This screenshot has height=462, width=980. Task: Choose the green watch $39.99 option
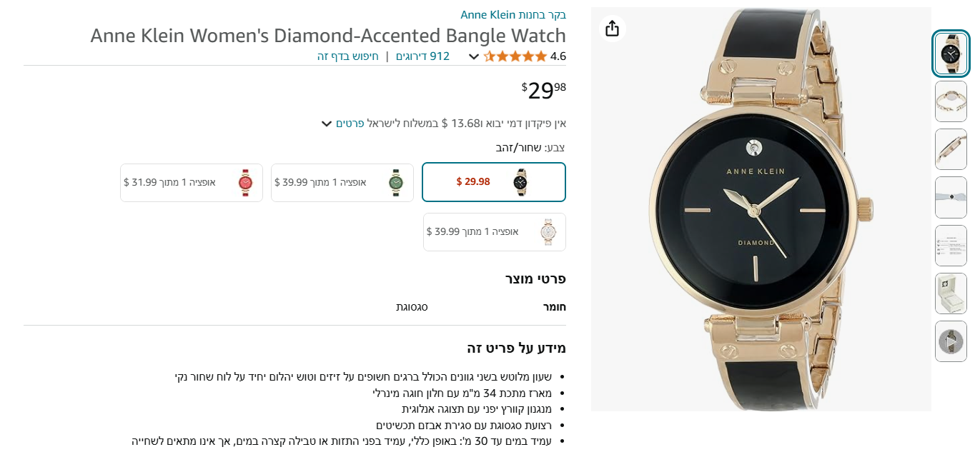342,183
